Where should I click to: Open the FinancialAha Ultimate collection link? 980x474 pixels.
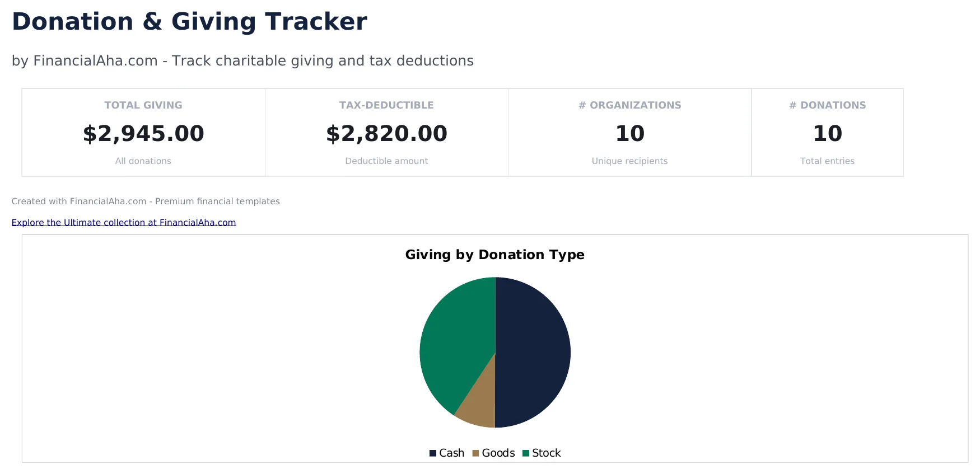[123, 222]
